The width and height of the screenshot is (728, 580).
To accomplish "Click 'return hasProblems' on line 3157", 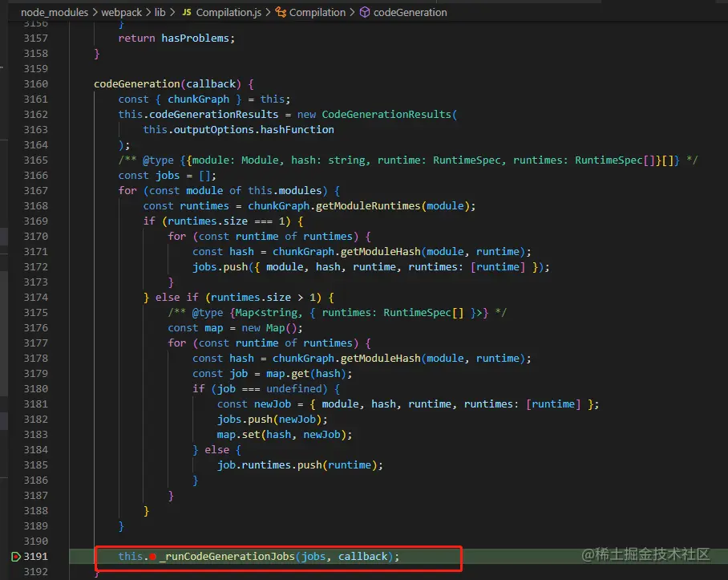I will [174, 38].
